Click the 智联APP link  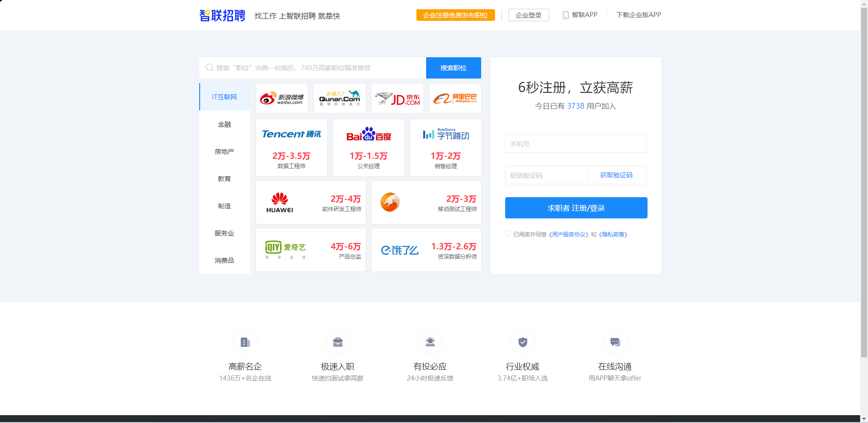tap(585, 15)
